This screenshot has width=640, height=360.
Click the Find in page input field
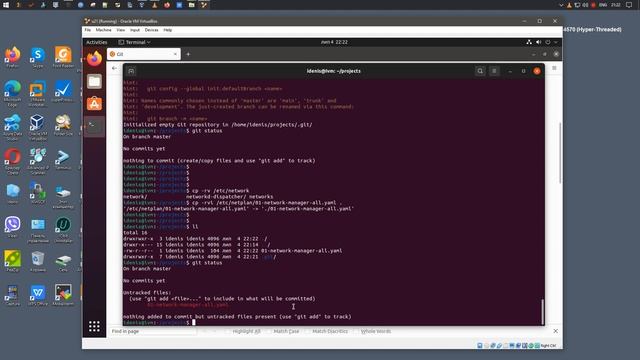click(x=153, y=331)
